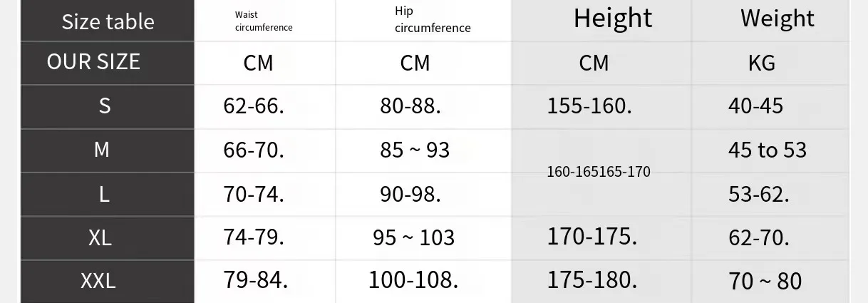Select the L size row label
The width and height of the screenshot is (868, 303).
(x=104, y=194)
